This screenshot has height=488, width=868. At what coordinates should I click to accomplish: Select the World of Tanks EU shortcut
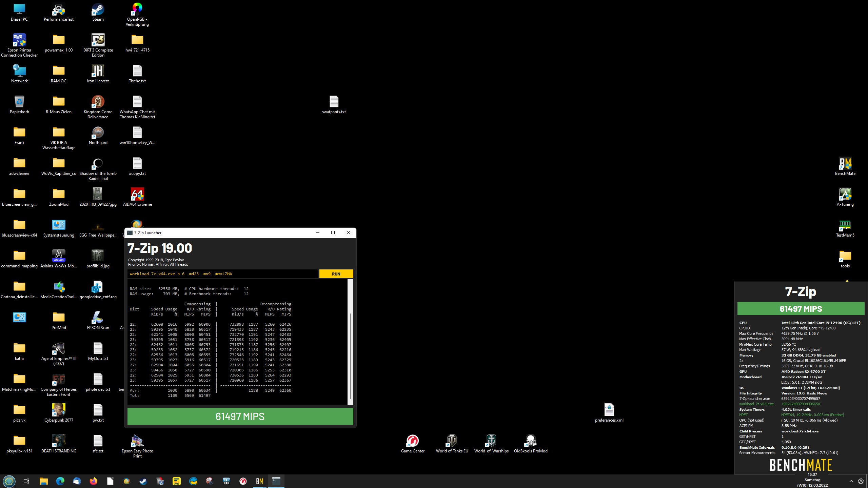click(452, 444)
